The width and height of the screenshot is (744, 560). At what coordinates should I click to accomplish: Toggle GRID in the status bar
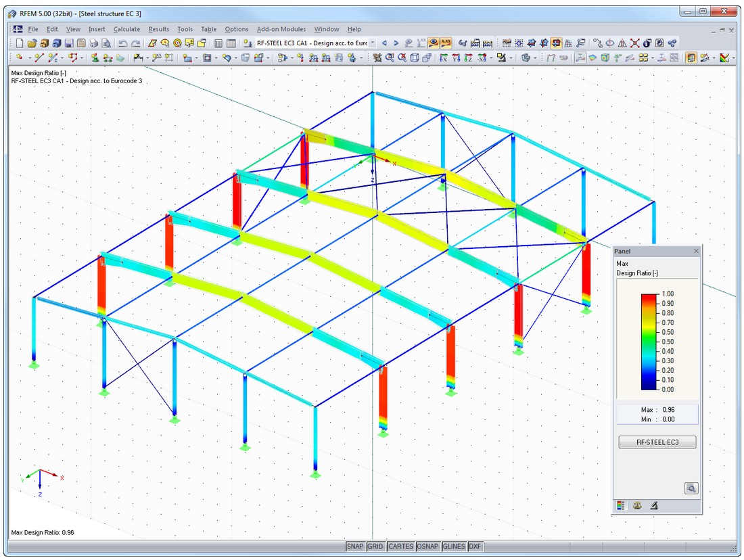coord(375,546)
